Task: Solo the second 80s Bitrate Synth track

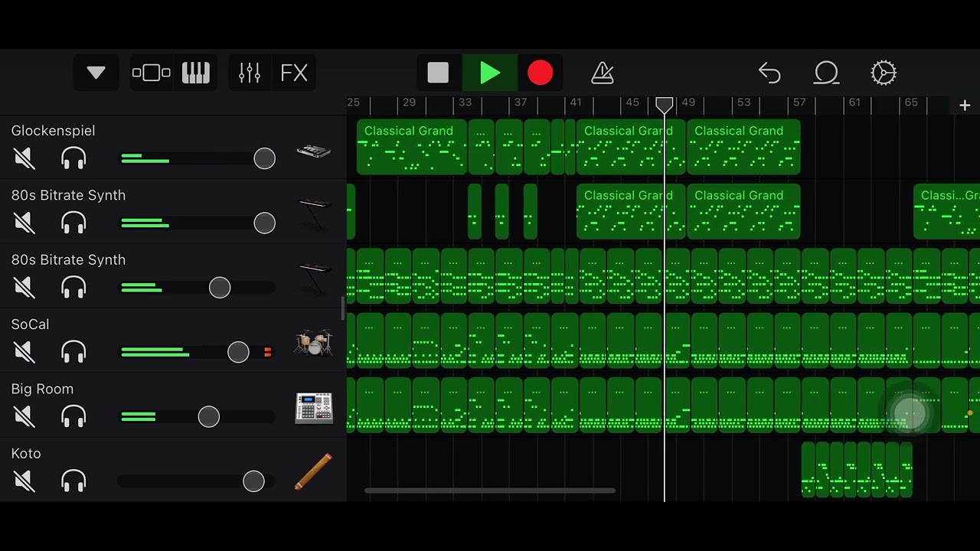Action: pos(73,287)
